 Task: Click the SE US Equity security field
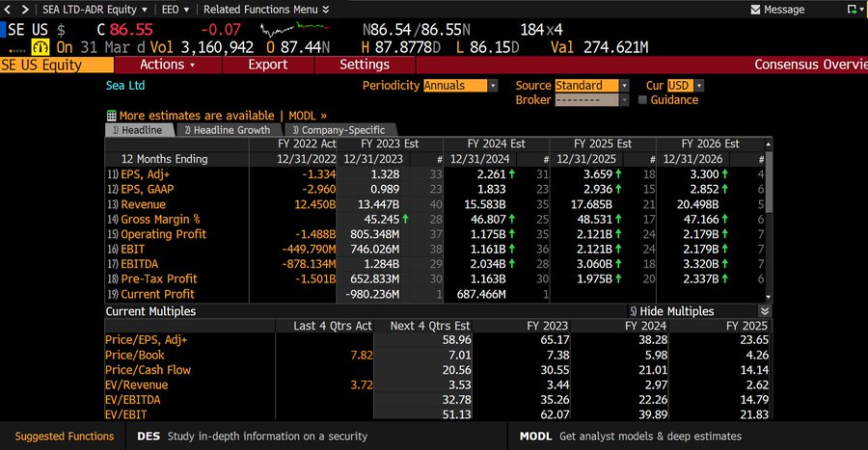(x=57, y=65)
